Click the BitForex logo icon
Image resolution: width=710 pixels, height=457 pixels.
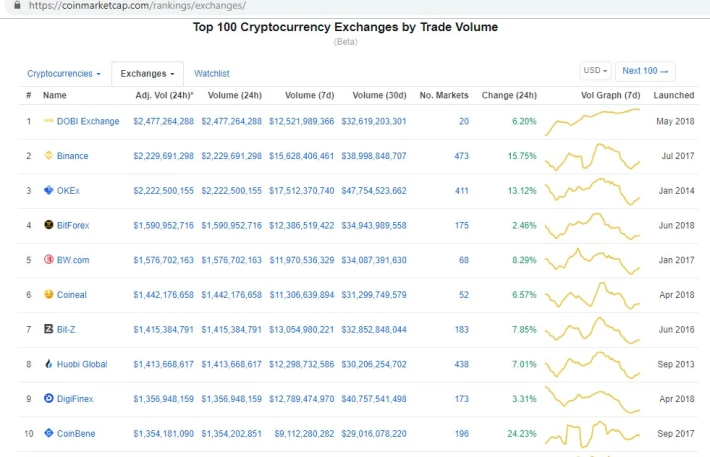[x=48, y=225]
